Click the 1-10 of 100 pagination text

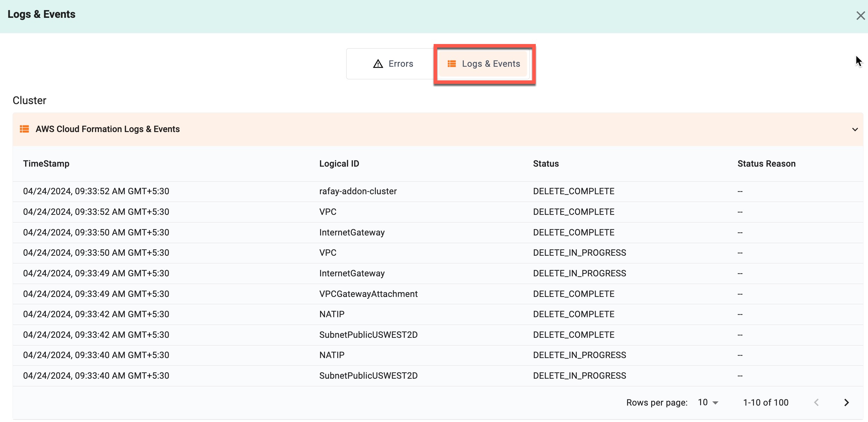[x=766, y=402]
